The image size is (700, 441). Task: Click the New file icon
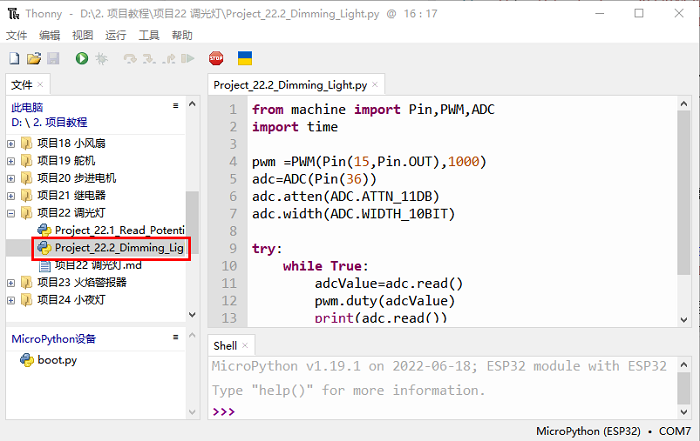[14, 60]
